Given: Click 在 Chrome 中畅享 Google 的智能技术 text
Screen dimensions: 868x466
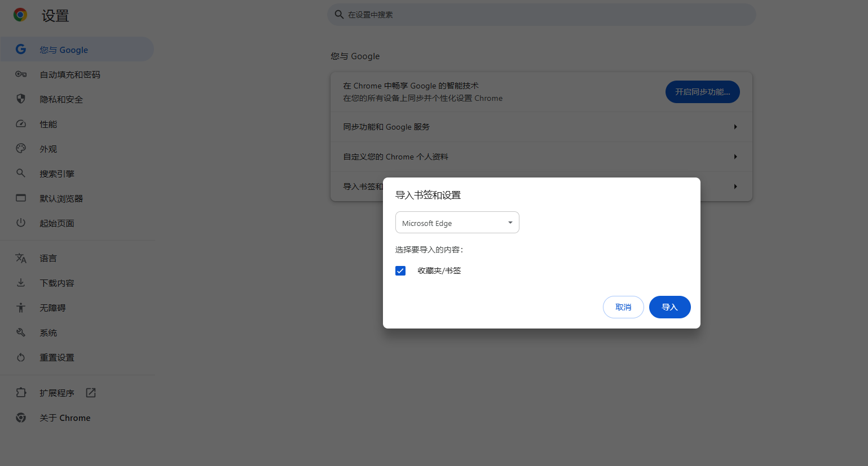Looking at the screenshot, I should click(411, 86).
